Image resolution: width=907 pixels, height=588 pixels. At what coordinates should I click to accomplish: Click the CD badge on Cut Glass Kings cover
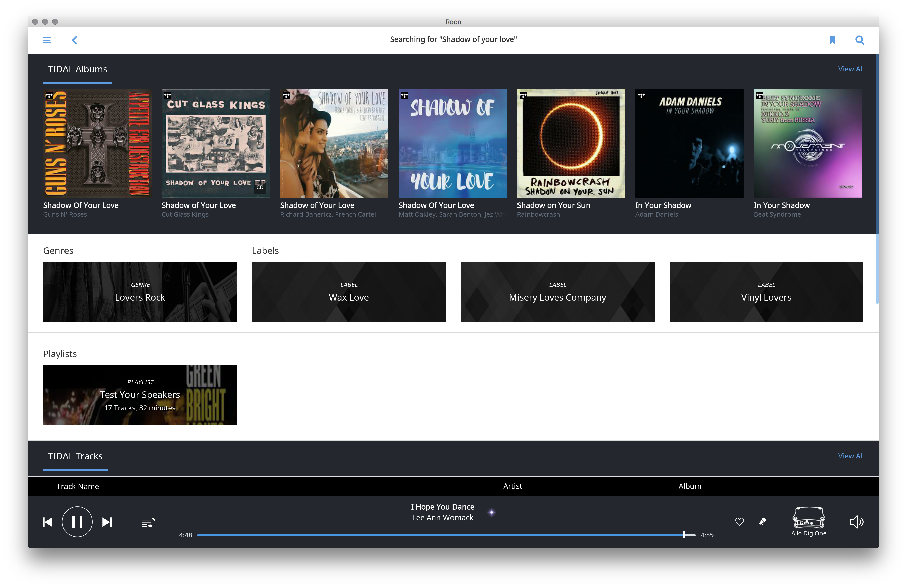pos(260,187)
